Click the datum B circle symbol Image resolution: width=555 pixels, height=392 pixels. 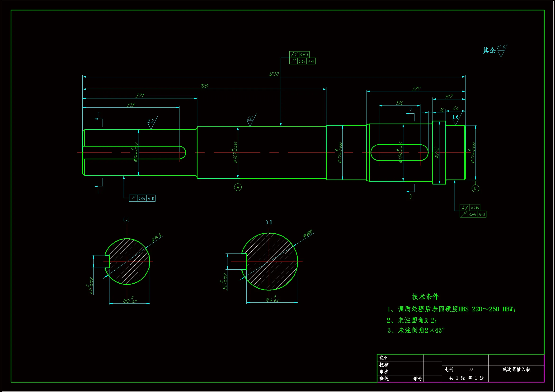pos(475,188)
